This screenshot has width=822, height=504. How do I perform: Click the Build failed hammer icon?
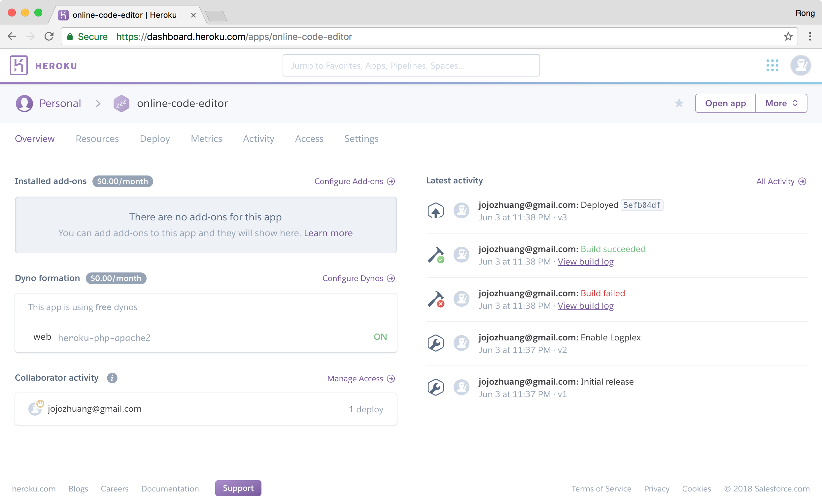pos(436,299)
